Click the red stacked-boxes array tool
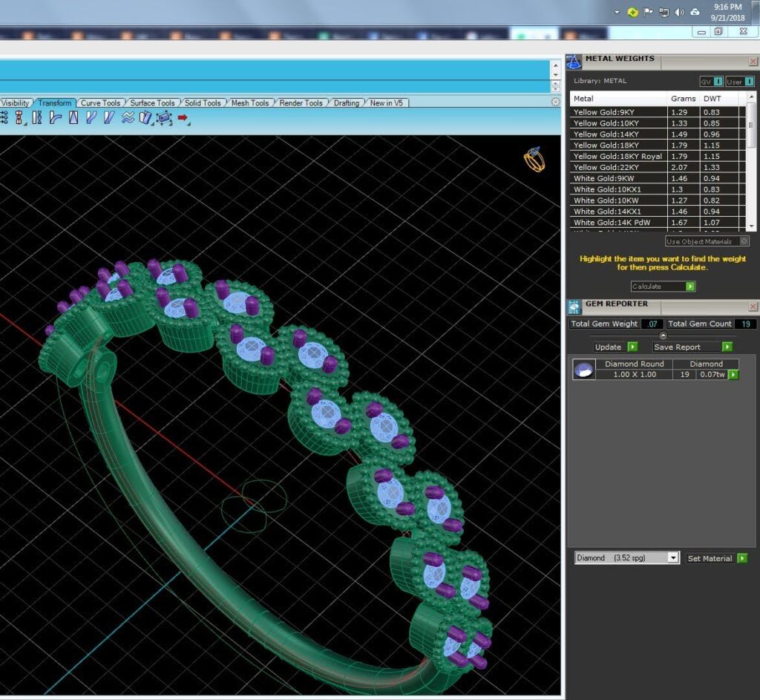 19,118
